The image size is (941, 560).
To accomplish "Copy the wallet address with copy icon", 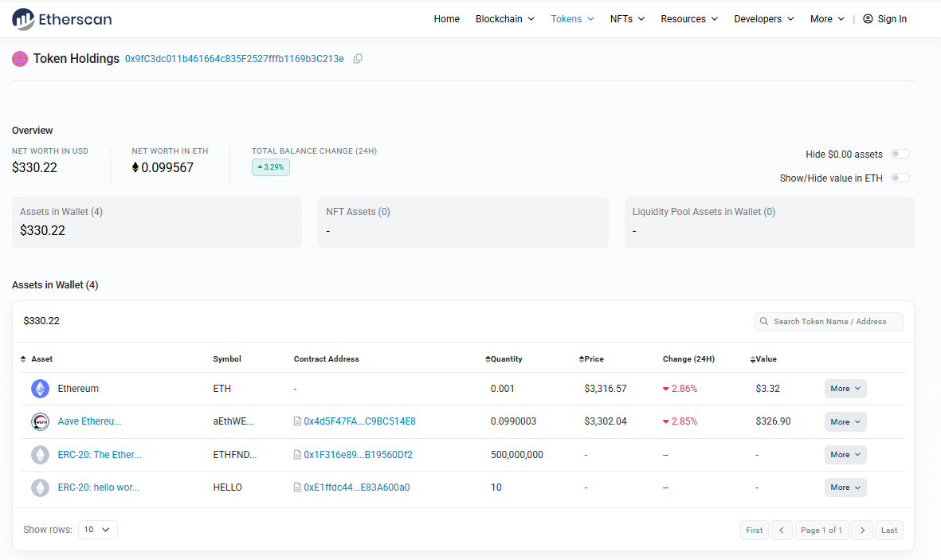I will click(x=358, y=59).
